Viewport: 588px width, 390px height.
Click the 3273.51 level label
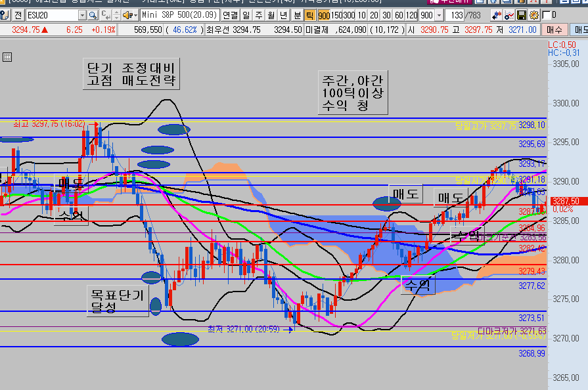click(531, 318)
